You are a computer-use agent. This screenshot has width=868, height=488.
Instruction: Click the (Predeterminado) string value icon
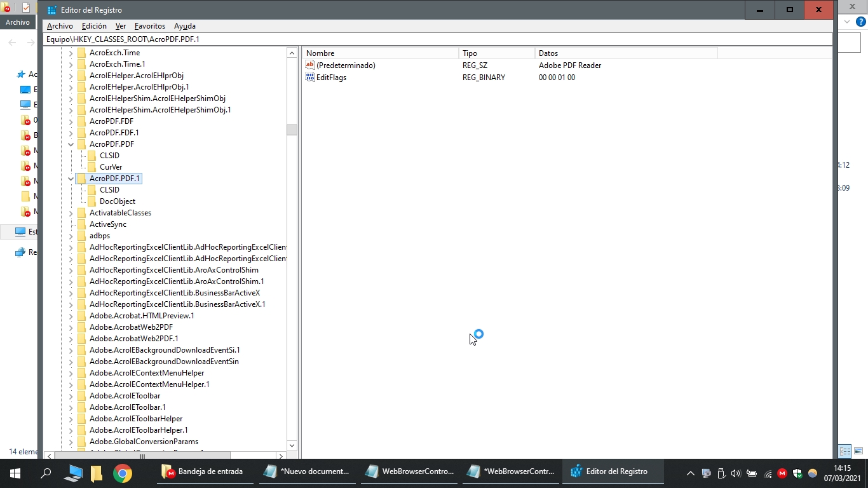[x=310, y=65]
